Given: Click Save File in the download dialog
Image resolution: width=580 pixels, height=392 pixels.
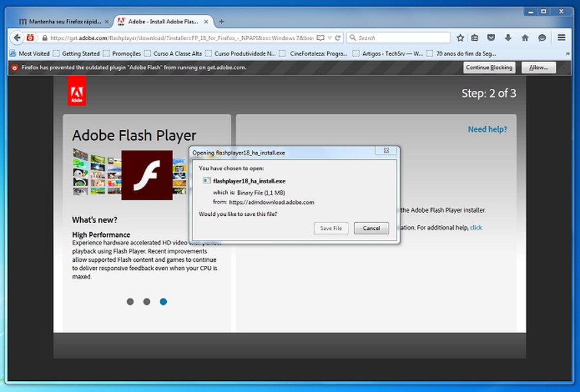Looking at the screenshot, I should pos(331,228).
